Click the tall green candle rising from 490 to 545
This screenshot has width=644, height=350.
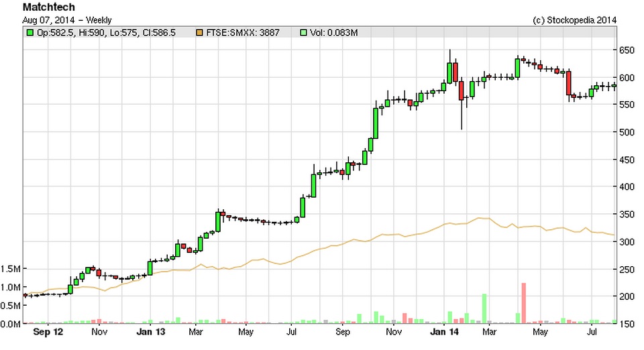(x=376, y=123)
